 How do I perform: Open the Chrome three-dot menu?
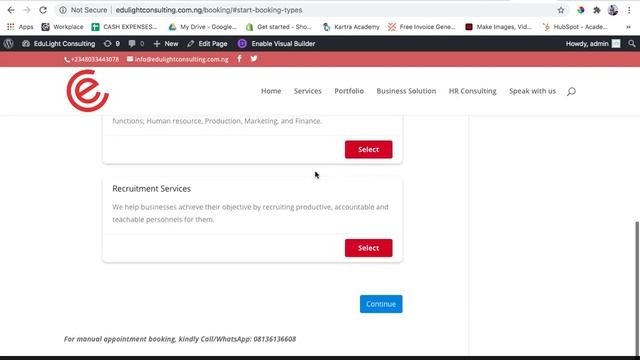click(629, 10)
